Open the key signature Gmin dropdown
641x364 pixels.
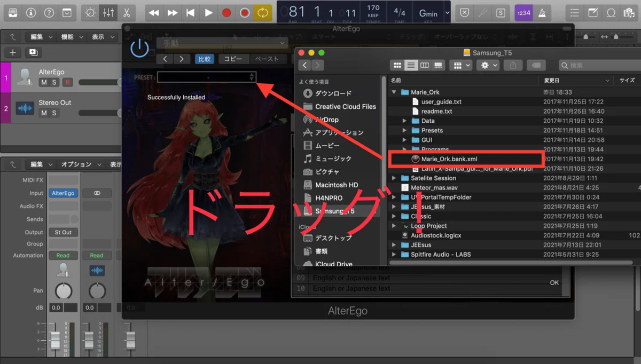(x=431, y=12)
